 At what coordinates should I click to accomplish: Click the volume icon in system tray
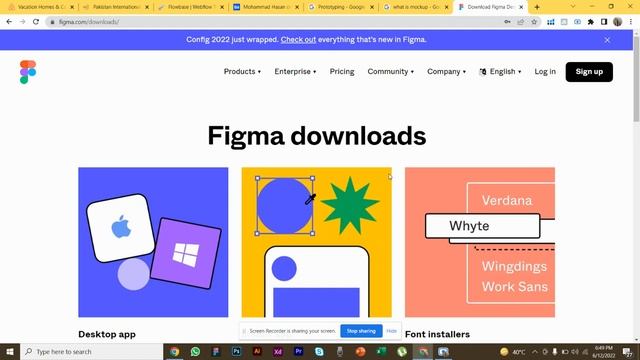(x=575, y=351)
